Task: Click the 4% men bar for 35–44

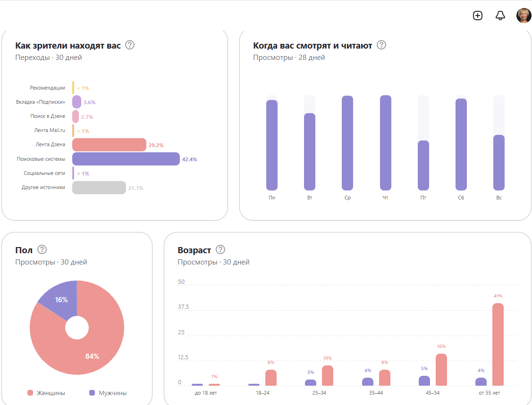Action: tap(368, 381)
